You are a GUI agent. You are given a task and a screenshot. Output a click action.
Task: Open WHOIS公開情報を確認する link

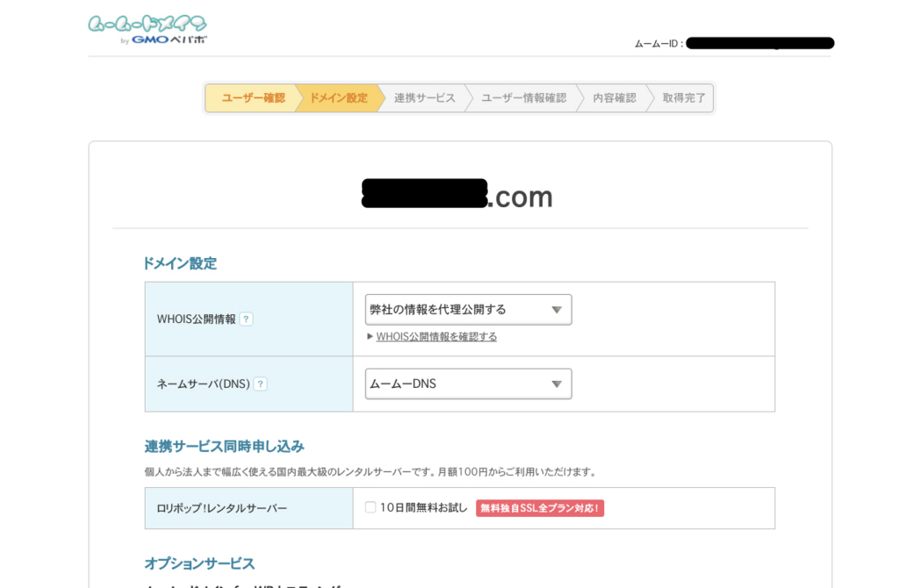(436, 337)
